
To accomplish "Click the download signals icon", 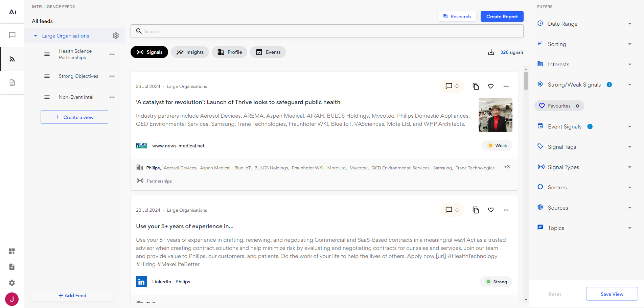I will (x=491, y=52).
